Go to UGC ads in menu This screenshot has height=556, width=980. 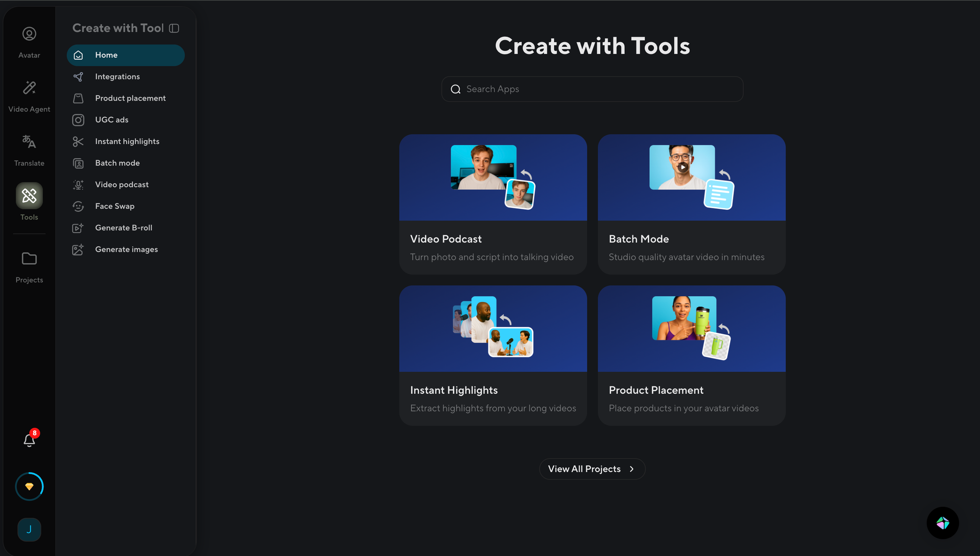point(112,120)
